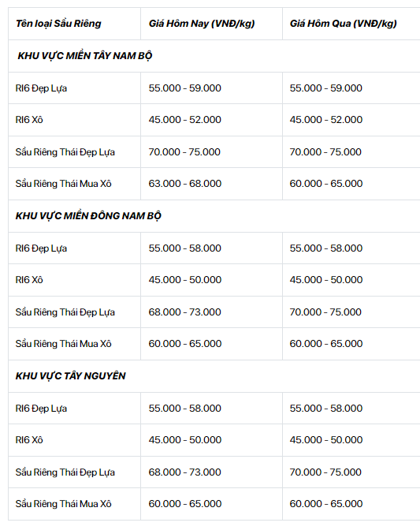
Task: Click Sầu Riêng Thái Đẹp Lựa under Tây Nguyên
Action: (65, 472)
